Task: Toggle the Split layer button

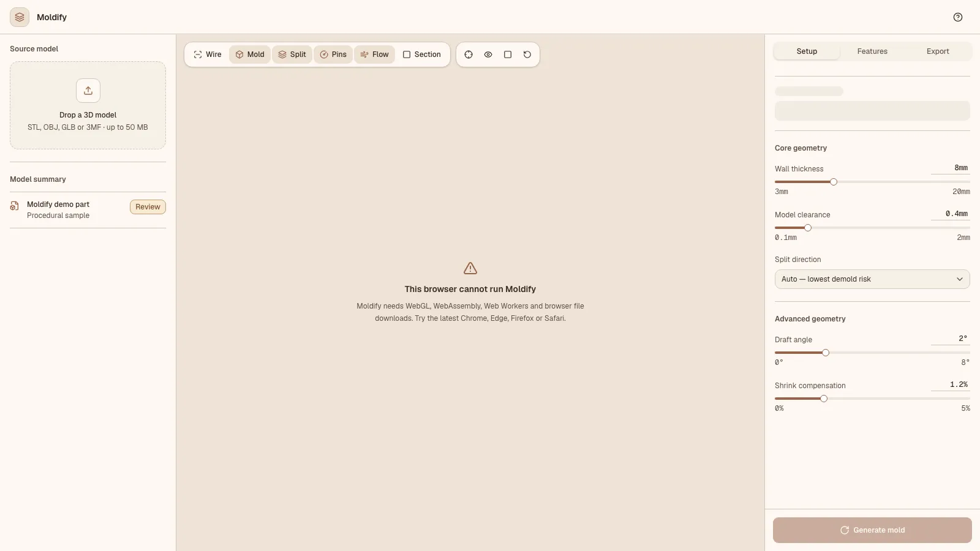Action: pos(292,54)
